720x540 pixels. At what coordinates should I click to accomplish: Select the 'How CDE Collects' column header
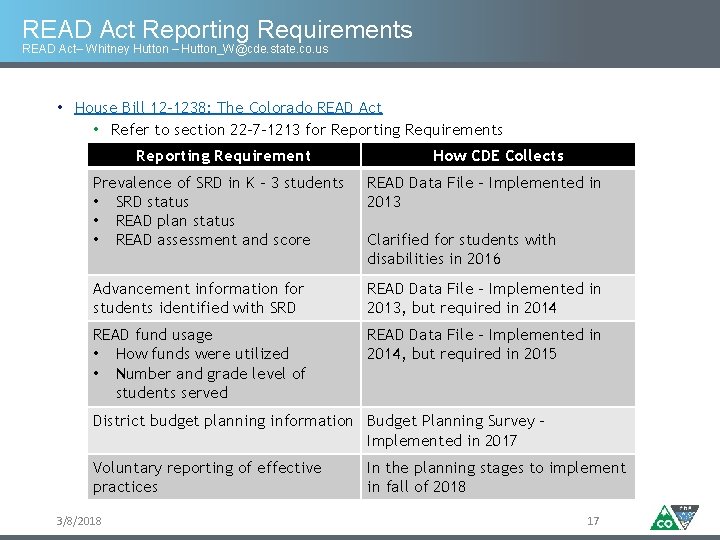(498, 155)
